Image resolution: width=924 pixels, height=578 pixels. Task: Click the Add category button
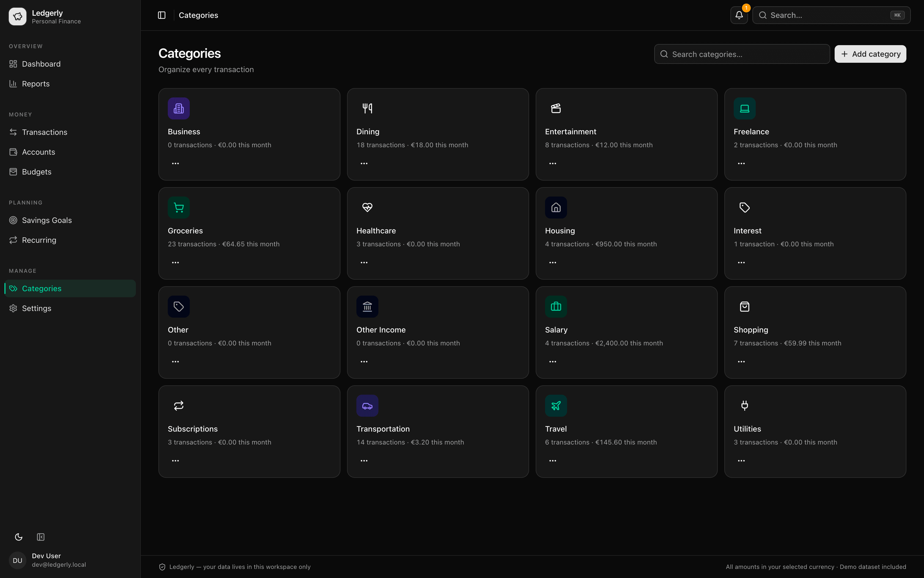pyautogui.click(x=870, y=54)
